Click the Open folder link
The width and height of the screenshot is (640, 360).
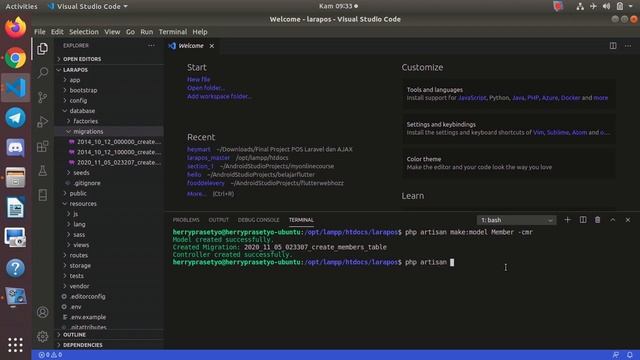pos(206,88)
